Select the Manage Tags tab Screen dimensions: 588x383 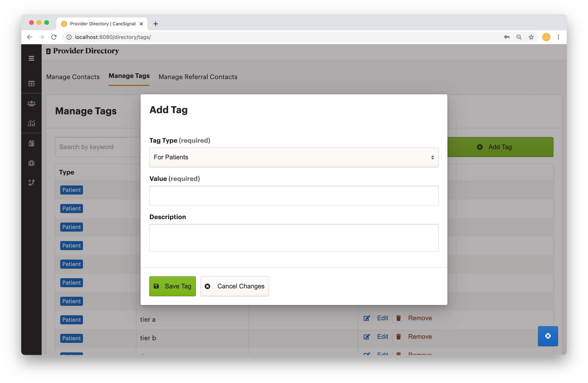[129, 76]
